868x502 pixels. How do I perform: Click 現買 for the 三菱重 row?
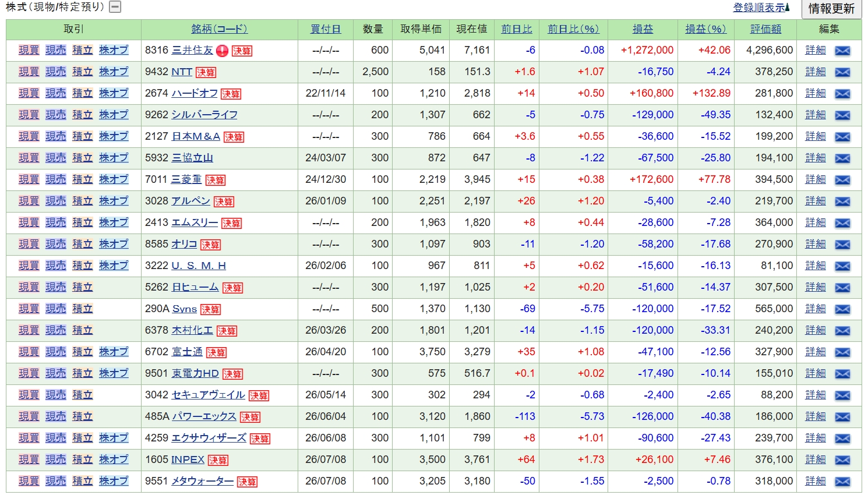coord(29,179)
